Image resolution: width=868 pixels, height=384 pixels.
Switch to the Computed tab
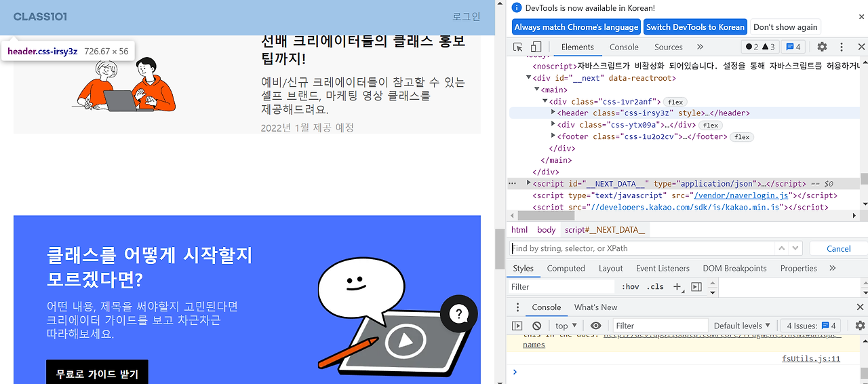566,268
